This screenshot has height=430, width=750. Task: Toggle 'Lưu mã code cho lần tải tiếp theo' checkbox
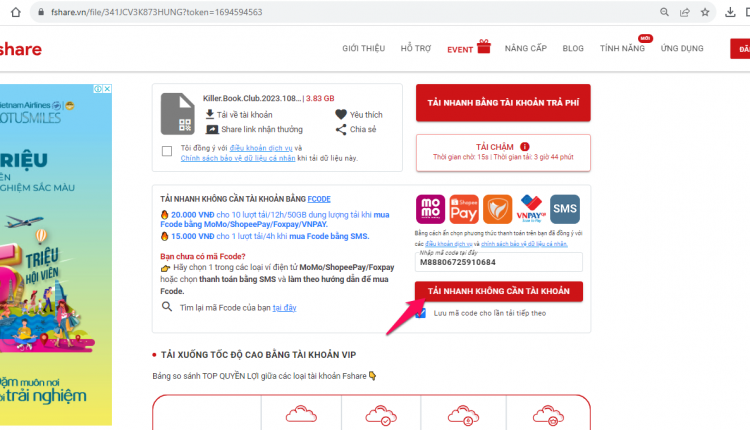[x=420, y=313]
